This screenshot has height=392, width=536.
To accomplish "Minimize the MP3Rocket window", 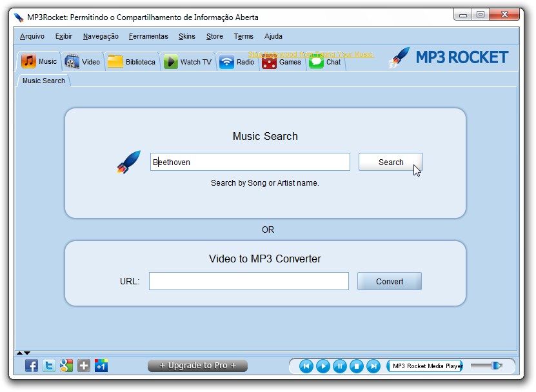I will click(x=463, y=15).
